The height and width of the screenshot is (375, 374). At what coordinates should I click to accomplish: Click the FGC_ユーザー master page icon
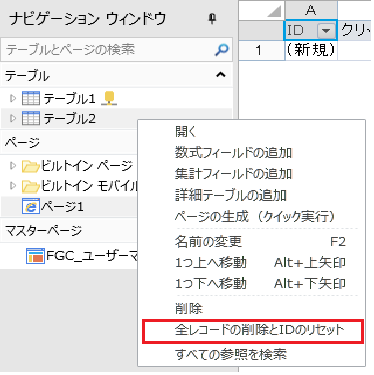point(35,256)
